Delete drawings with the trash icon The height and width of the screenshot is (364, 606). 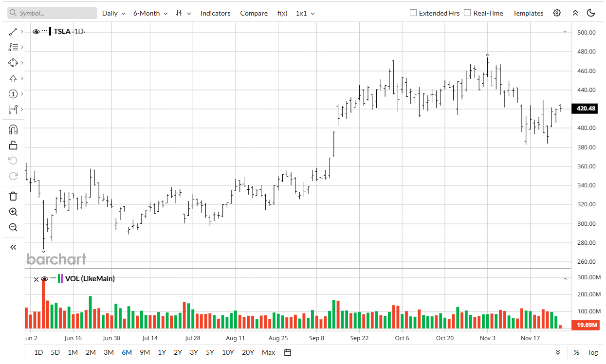(13, 196)
